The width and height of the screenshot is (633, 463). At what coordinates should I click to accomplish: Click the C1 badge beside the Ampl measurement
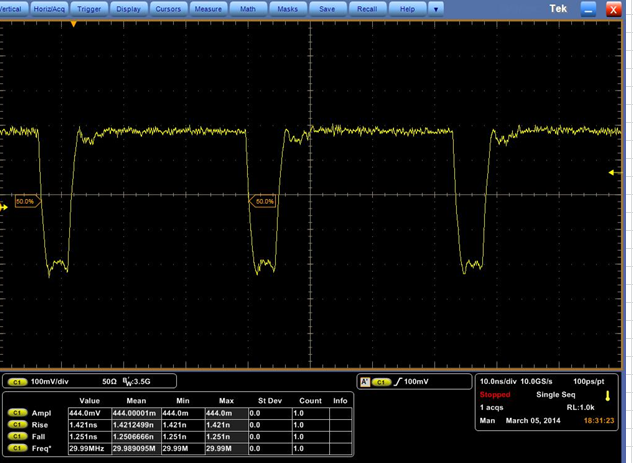tap(17, 412)
